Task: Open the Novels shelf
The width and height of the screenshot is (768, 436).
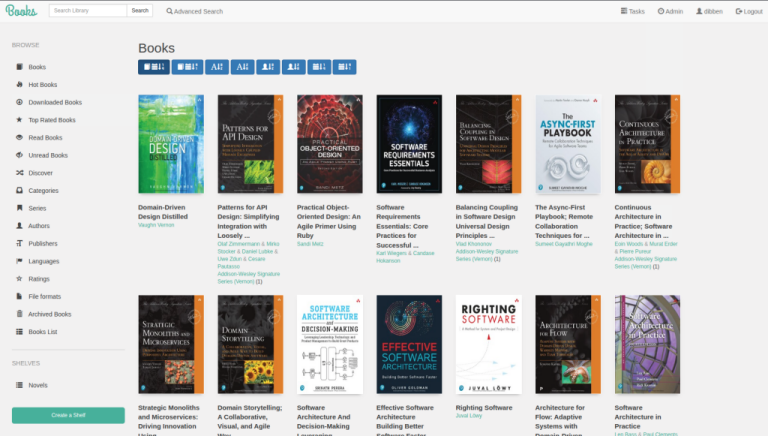Action: click(x=38, y=385)
